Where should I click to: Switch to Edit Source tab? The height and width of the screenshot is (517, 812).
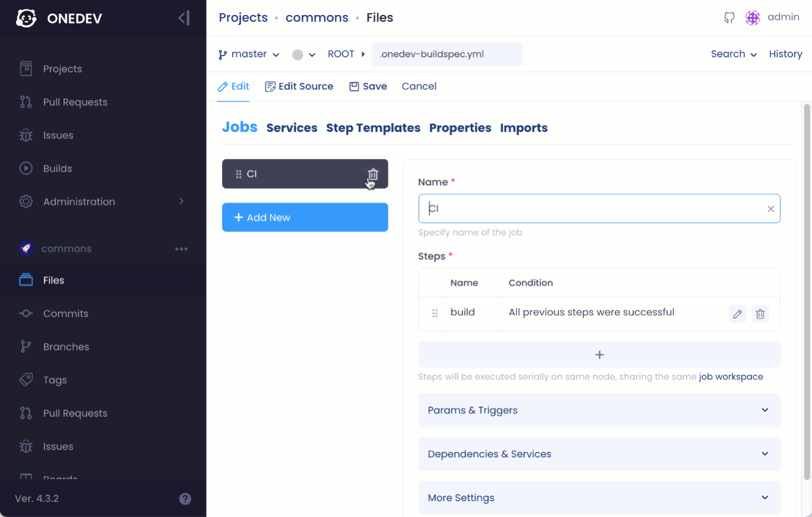(299, 86)
